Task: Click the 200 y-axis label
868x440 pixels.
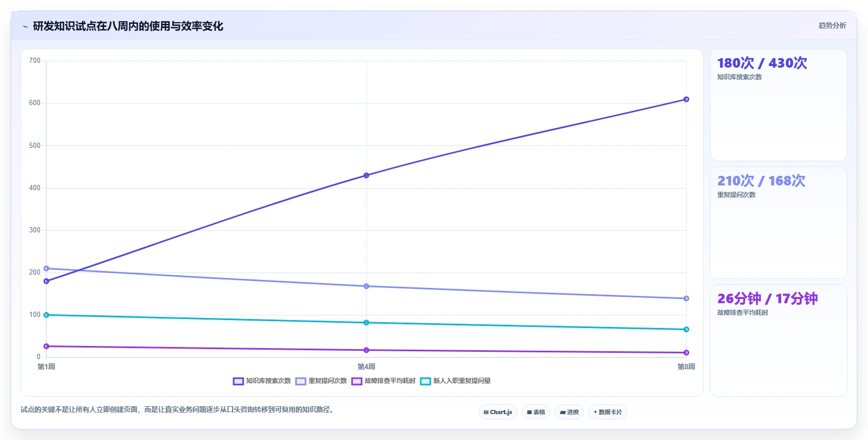Action: [x=35, y=273]
